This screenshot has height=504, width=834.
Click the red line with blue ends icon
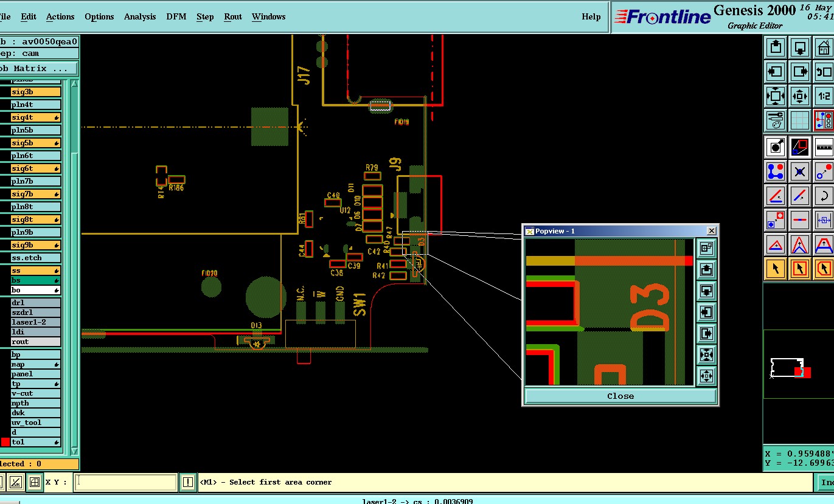800,219
